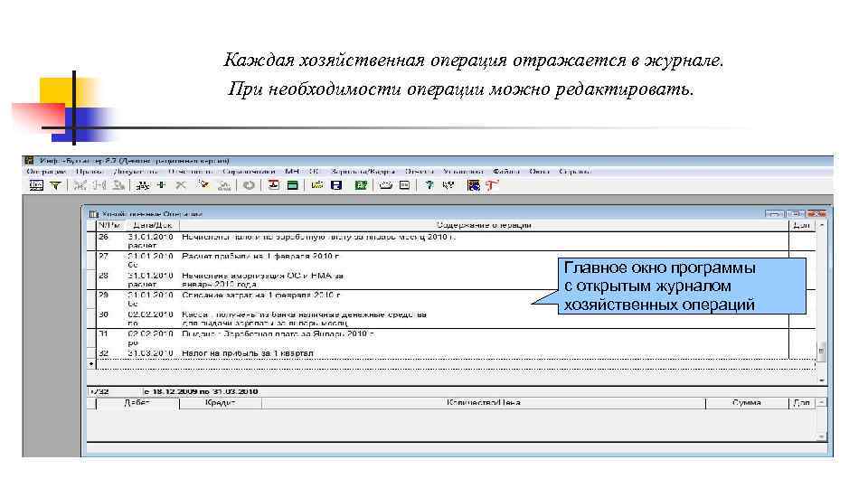Click the Содержание операции column header
This screenshot has width=868, height=488.
click(485, 225)
